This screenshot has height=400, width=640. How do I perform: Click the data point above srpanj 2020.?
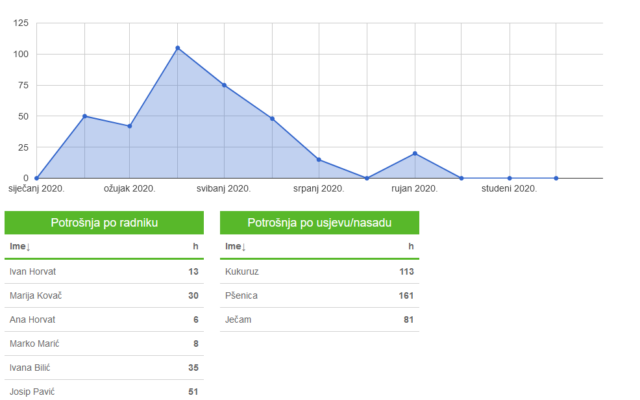tap(319, 160)
